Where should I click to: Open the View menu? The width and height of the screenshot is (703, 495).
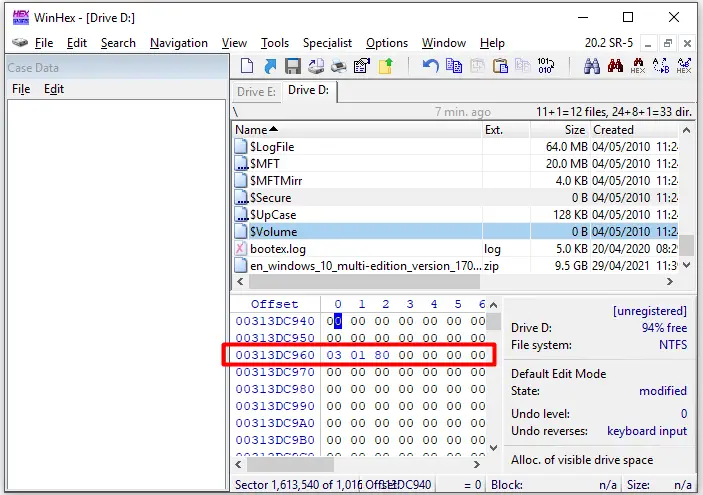[234, 43]
